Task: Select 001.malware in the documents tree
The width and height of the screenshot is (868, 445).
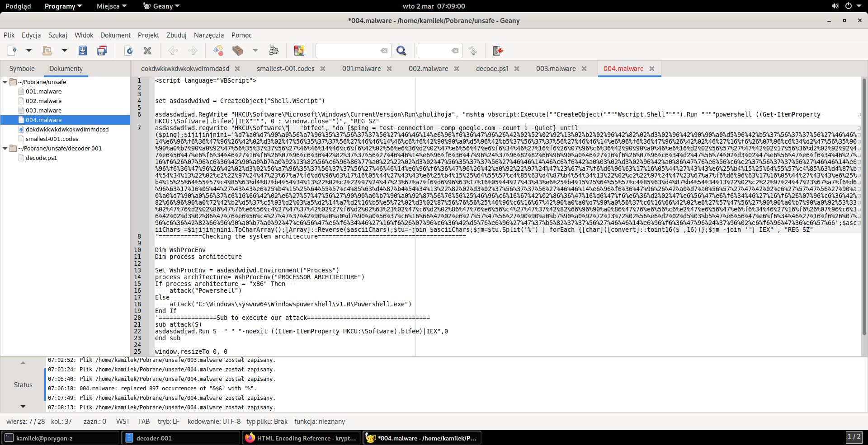Action: [x=43, y=92]
